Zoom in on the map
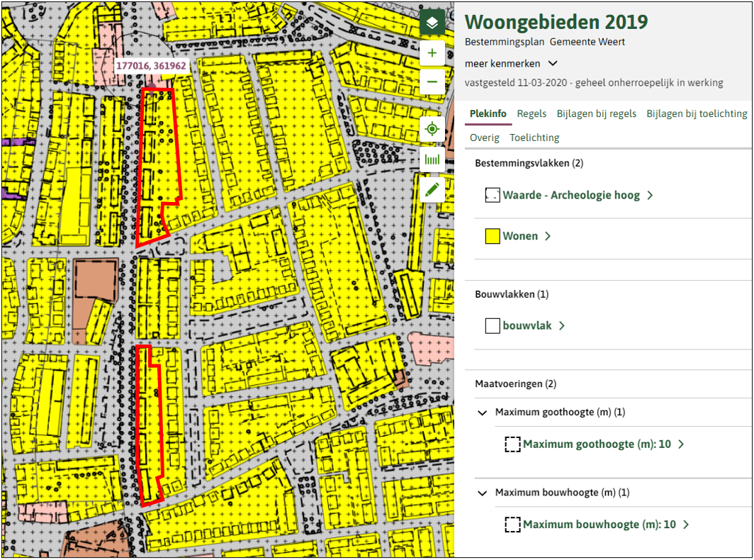This screenshot has height=560, width=754. 432,52
